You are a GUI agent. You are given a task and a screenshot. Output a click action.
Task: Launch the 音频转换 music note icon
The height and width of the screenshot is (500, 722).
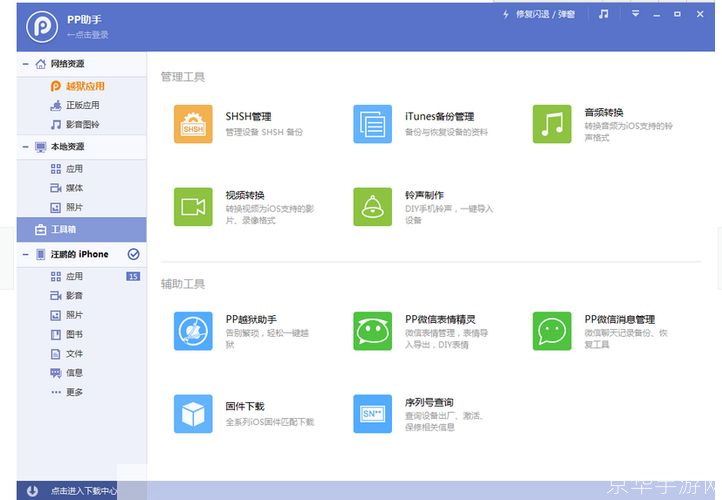(x=552, y=124)
